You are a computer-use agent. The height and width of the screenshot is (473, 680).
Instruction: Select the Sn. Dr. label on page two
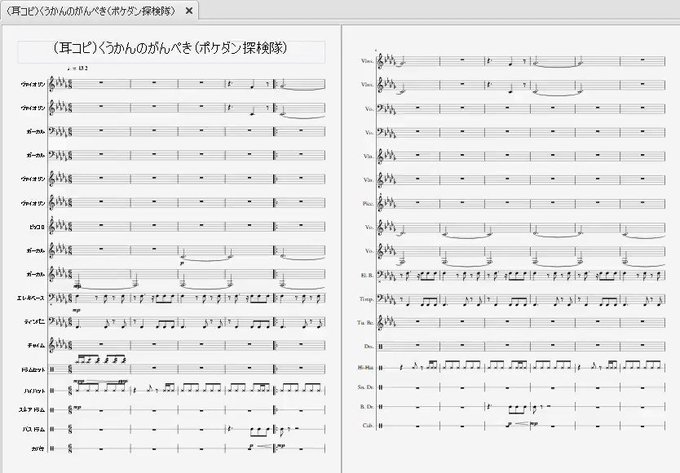(x=365, y=387)
